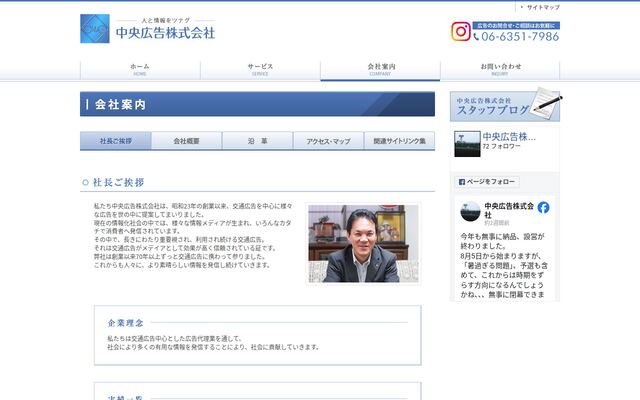Click the president's photo
The image size is (640, 400).
pos(363,243)
